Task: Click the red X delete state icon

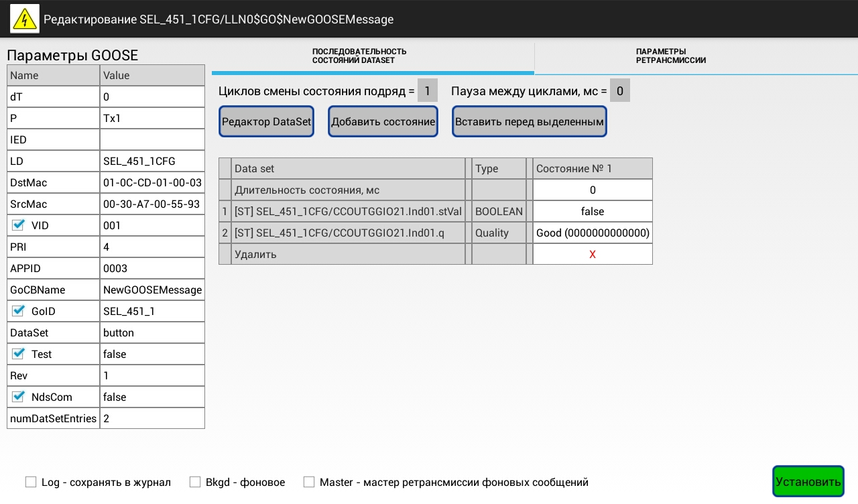Action: tap(592, 255)
